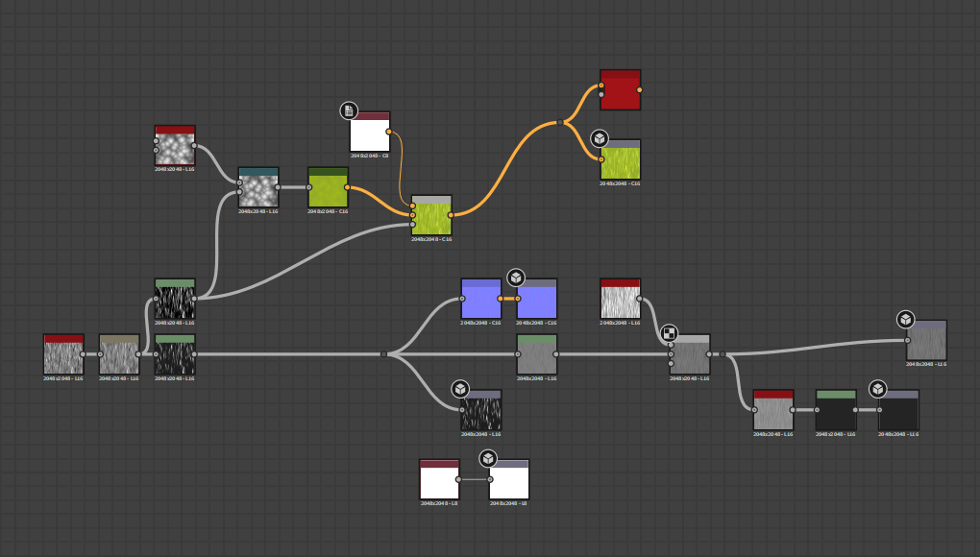This screenshot has width=980, height=557.
Task: Click gray junction dot on long horizontal wire
Action: tap(383, 354)
